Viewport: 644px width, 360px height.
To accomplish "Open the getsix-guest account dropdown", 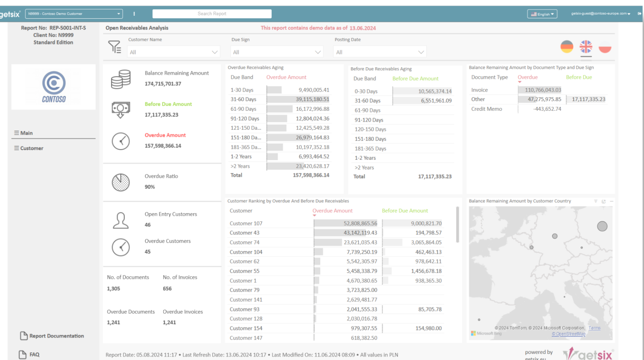I will [x=601, y=14].
